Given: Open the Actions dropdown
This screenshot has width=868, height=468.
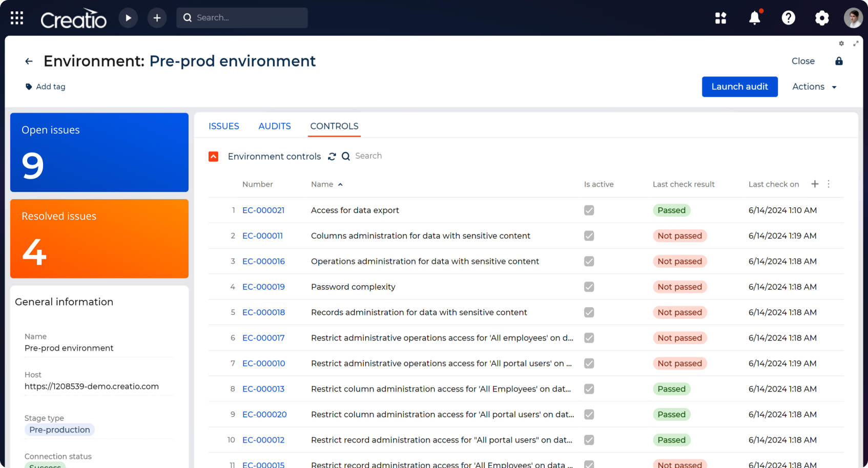Looking at the screenshot, I should coord(814,87).
